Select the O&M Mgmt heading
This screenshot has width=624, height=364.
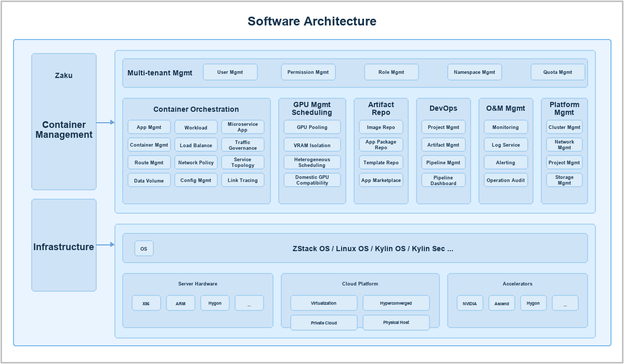tap(506, 108)
